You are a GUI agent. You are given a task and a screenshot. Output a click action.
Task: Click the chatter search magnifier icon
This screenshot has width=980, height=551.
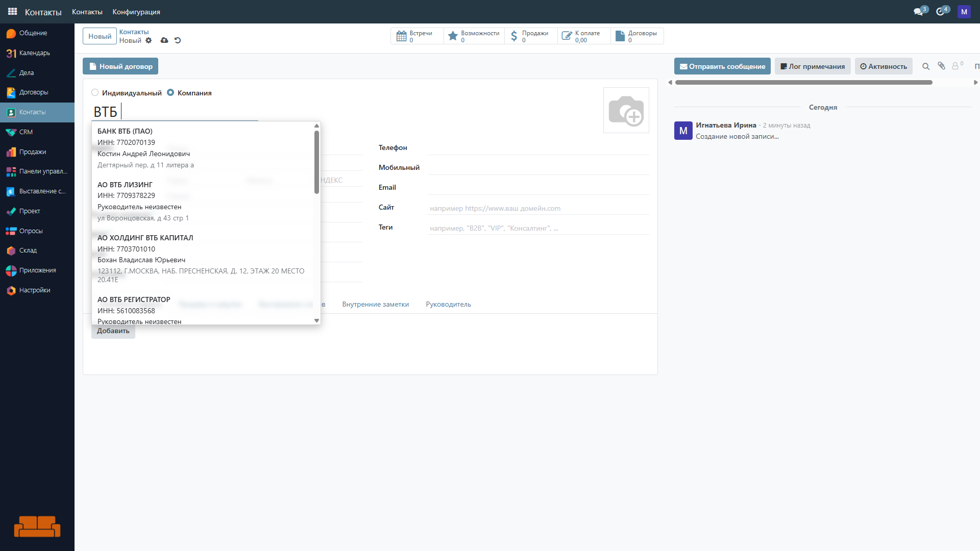pyautogui.click(x=925, y=66)
